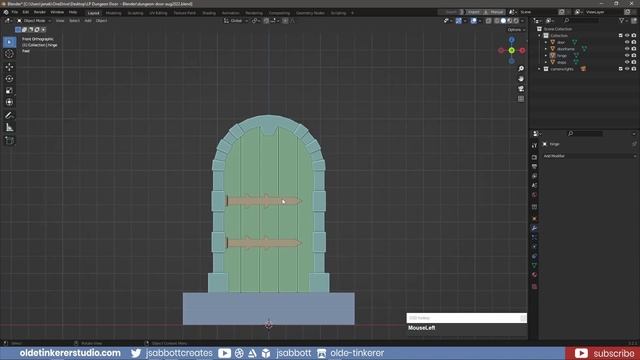This screenshot has width=640, height=360.
Task: Open the Render properties tab
Action: [x=534, y=157]
